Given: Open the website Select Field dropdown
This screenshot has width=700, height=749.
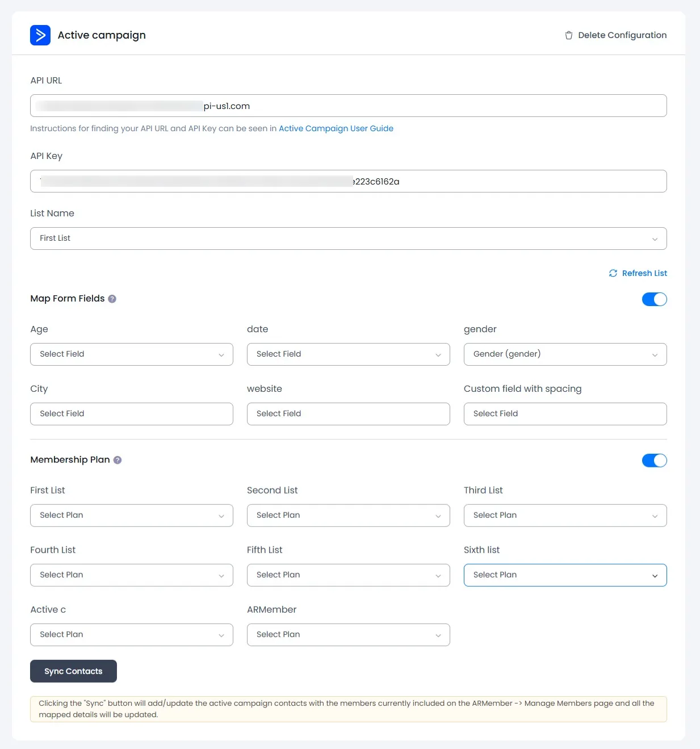Looking at the screenshot, I should point(349,414).
